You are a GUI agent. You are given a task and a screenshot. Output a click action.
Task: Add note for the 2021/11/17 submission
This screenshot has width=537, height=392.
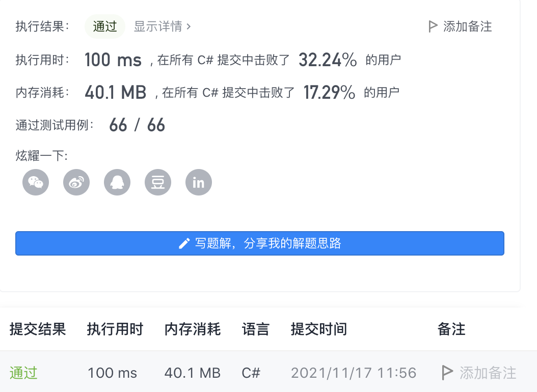tap(479, 373)
